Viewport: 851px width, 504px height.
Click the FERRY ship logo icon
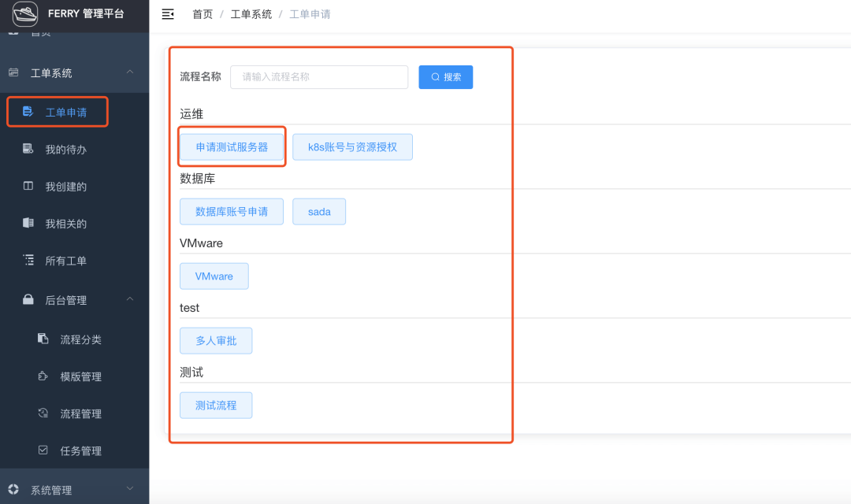[x=25, y=14]
